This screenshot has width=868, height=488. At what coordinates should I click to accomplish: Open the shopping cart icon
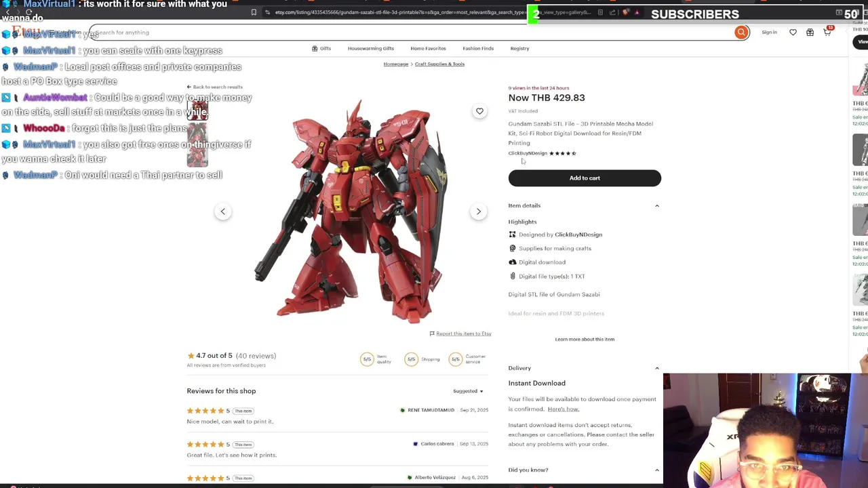coord(827,32)
